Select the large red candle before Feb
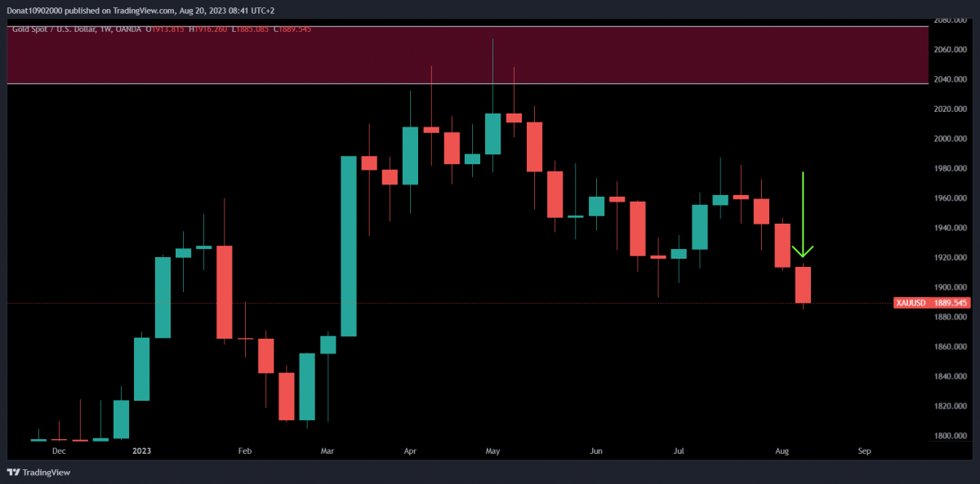 pyautogui.click(x=225, y=291)
